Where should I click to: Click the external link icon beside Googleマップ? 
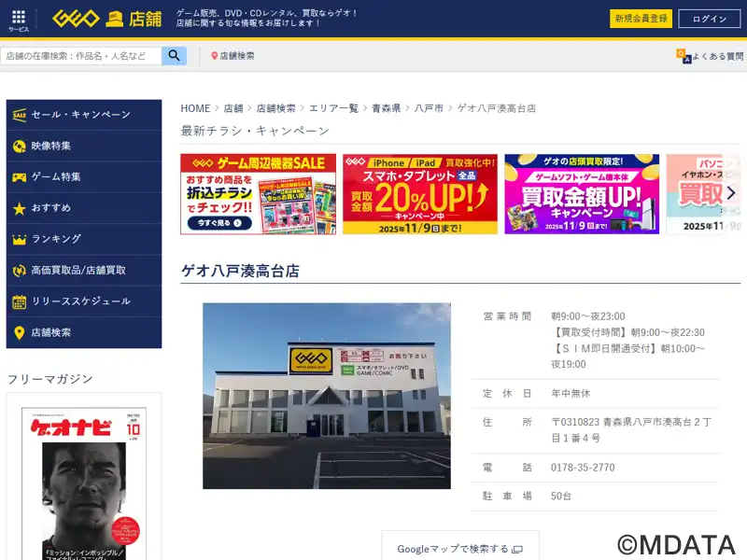coord(517,550)
